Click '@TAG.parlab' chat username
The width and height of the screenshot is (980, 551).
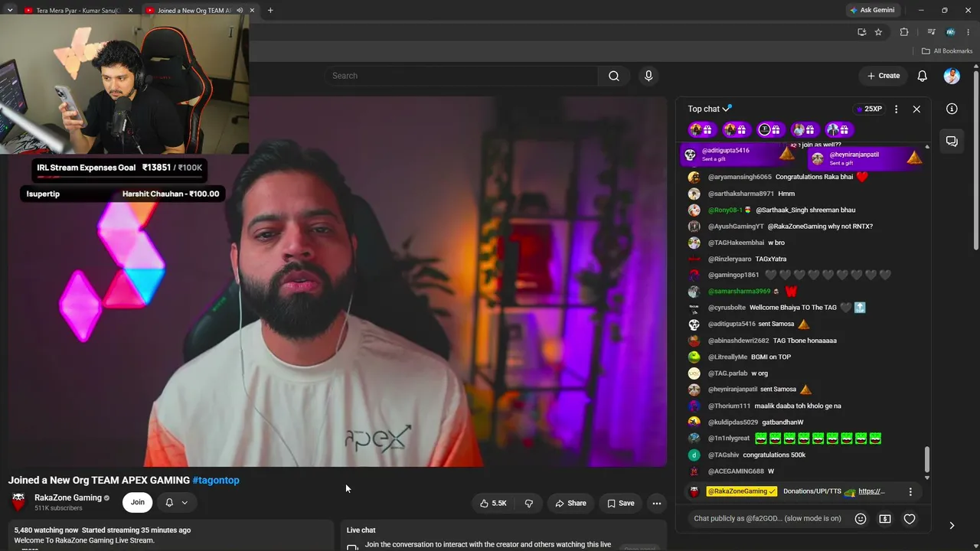click(x=727, y=373)
